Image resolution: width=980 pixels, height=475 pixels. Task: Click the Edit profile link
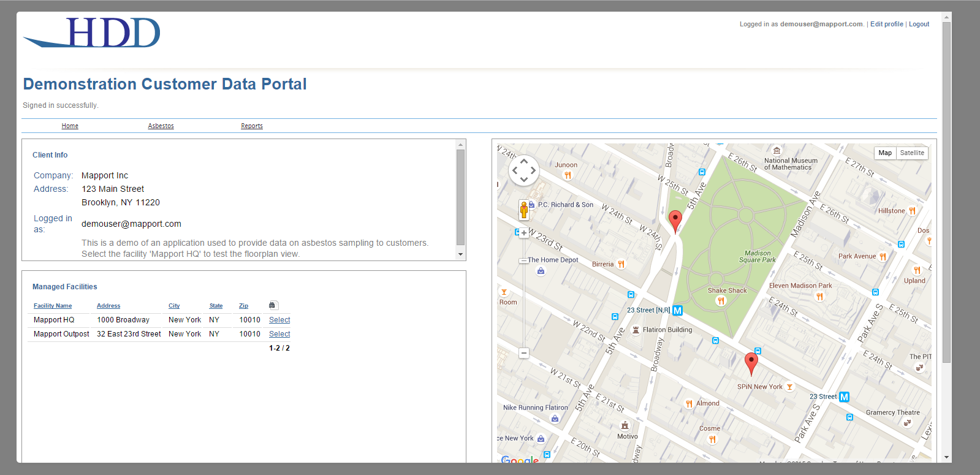[887, 25]
